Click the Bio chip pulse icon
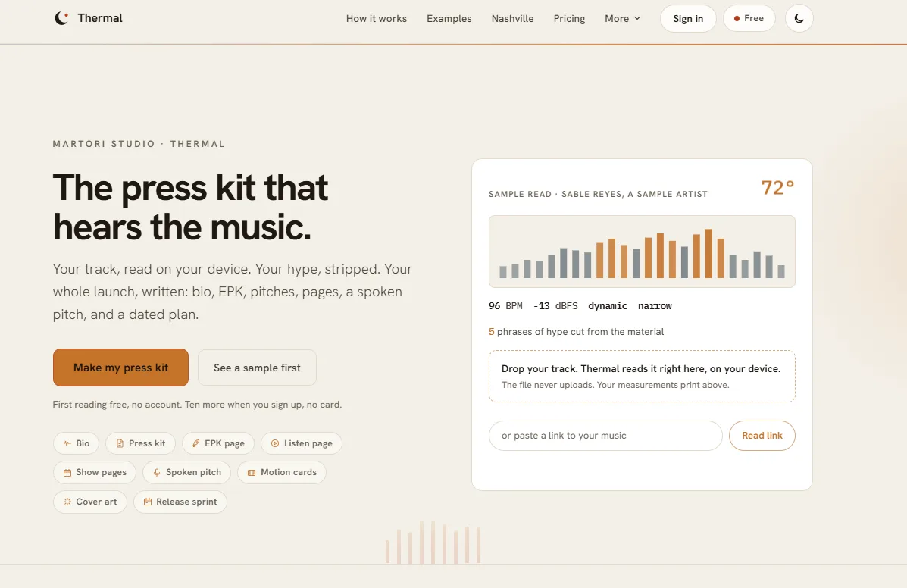Screen dimensions: 907x588 [x=67, y=443]
